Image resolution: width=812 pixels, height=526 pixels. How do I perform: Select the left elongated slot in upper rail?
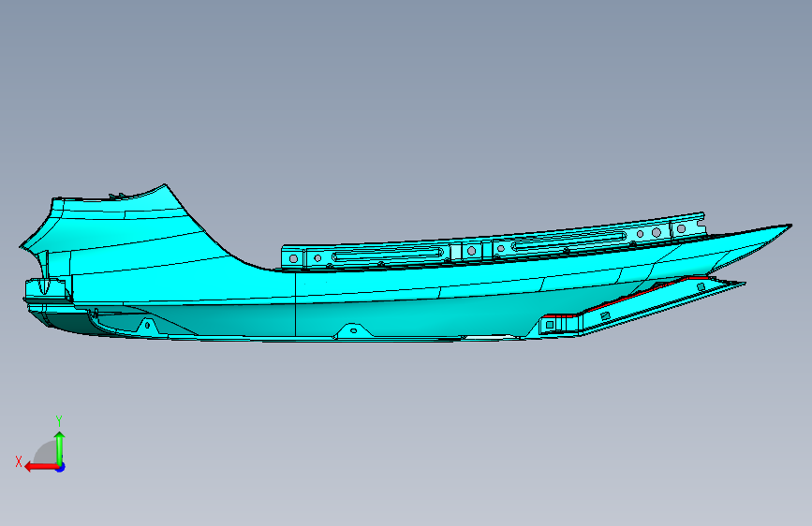(x=388, y=255)
